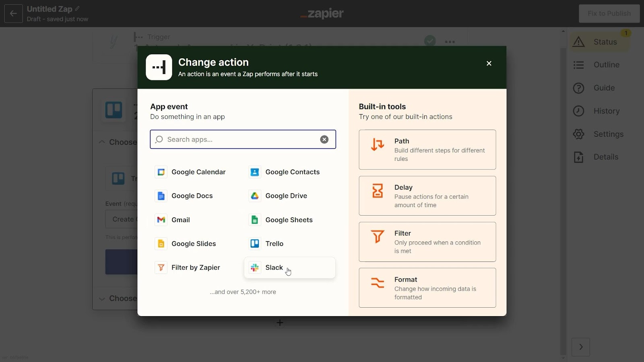Viewport: 644px width, 362px height.
Task: Click the Fix to Publish button
Action: [609, 14]
